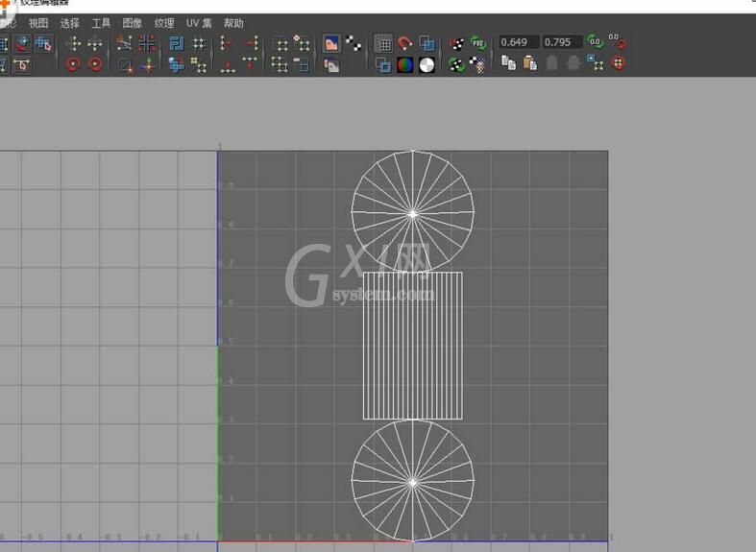Click the U value field showing 0.649

(519, 42)
